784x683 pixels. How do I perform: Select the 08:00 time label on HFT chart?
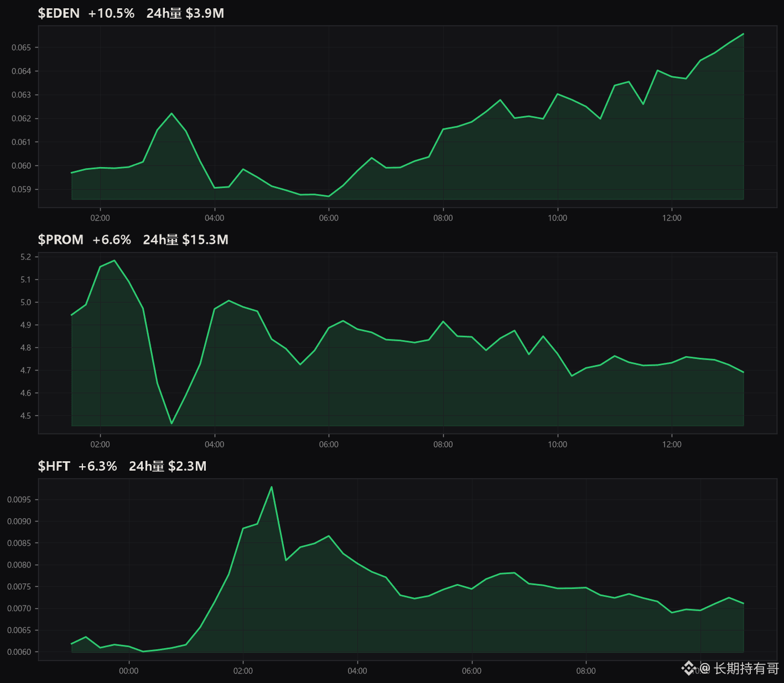point(586,671)
